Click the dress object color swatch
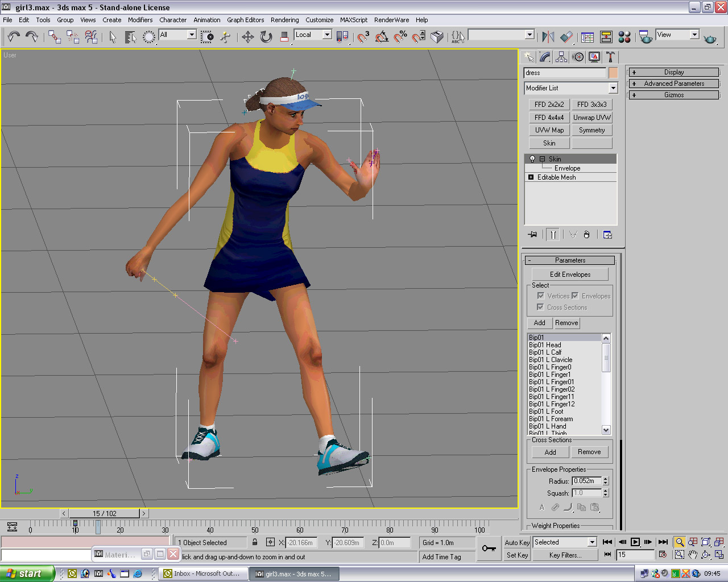Viewport: 728px width, 582px height. coord(613,73)
